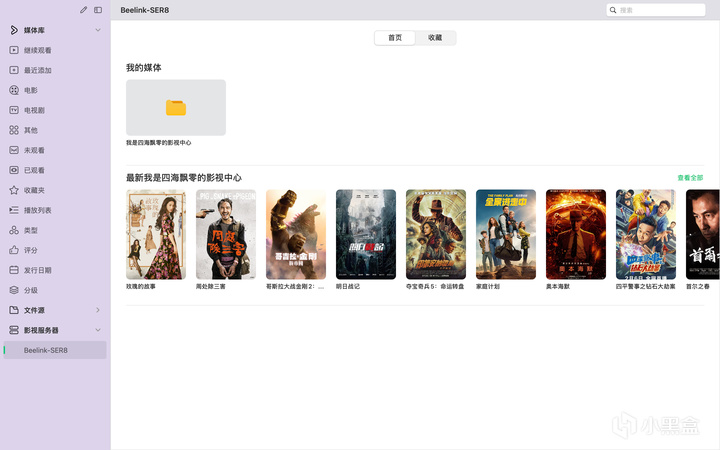Screen dimensions: 720x450
Task: Open the 明日战记 poster
Action: 366,234
